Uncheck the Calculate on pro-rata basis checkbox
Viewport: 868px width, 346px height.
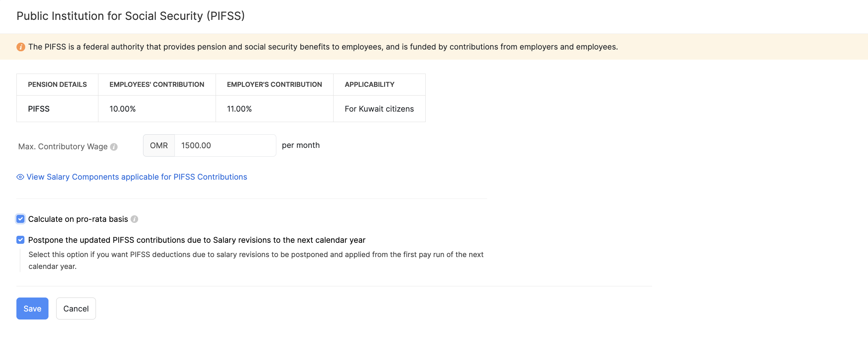[21, 219]
